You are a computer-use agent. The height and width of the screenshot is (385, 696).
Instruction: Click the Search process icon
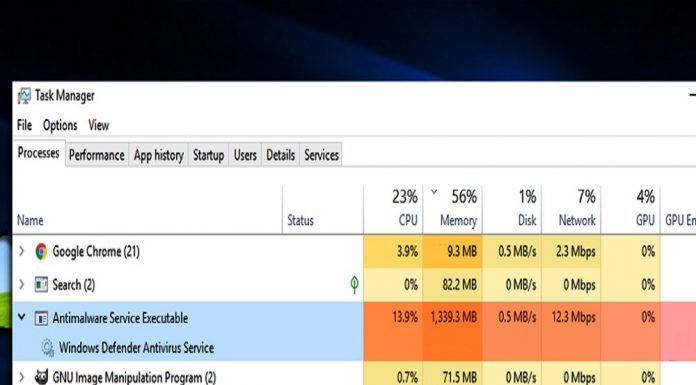41,285
